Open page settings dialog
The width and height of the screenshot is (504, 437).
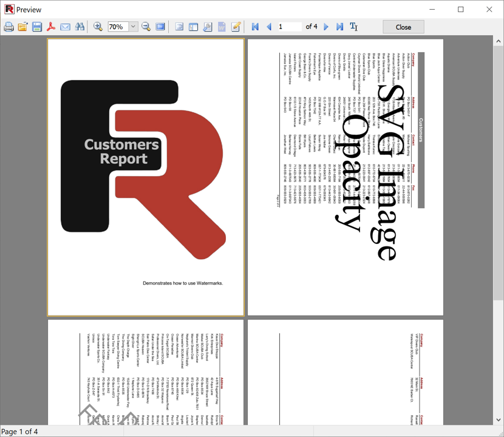click(208, 27)
